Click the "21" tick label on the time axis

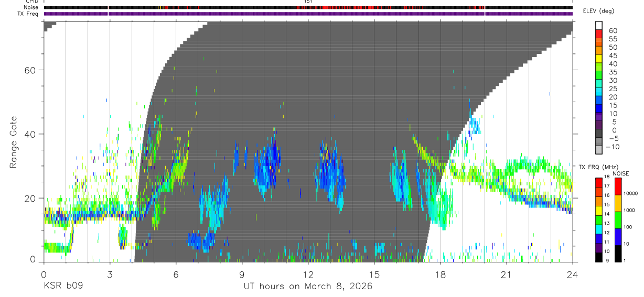click(506, 274)
